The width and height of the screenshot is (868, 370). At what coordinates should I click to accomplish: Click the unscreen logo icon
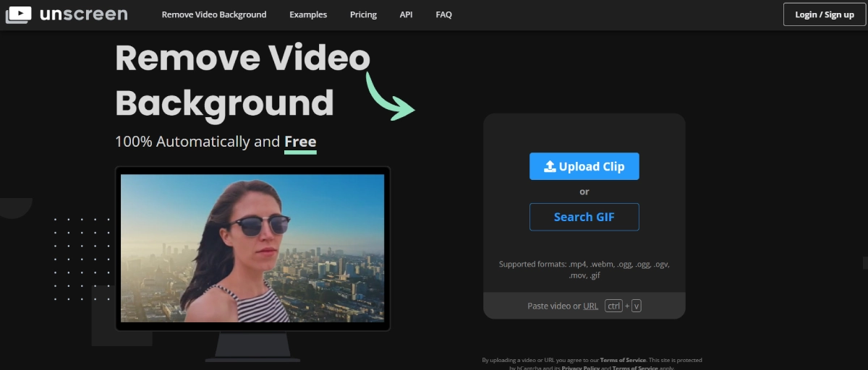[18, 14]
